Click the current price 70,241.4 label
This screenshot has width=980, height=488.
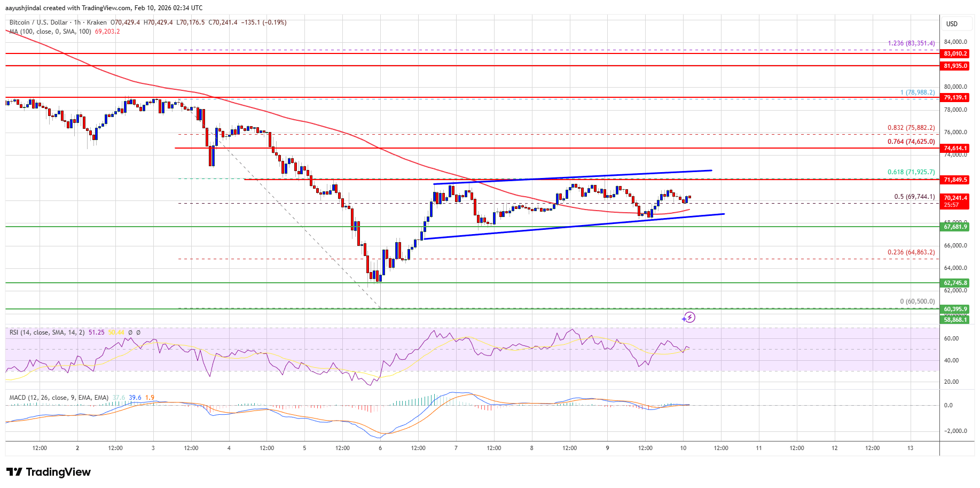tap(955, 198)
